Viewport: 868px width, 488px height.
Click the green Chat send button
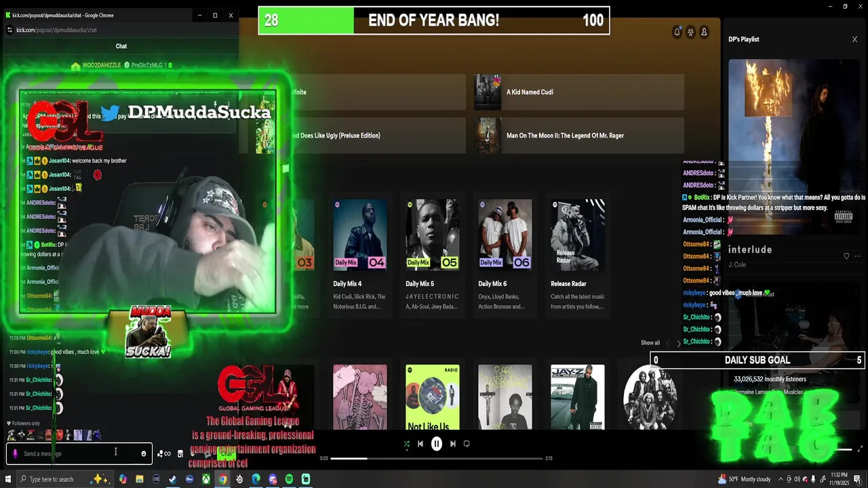coord(226,453)
